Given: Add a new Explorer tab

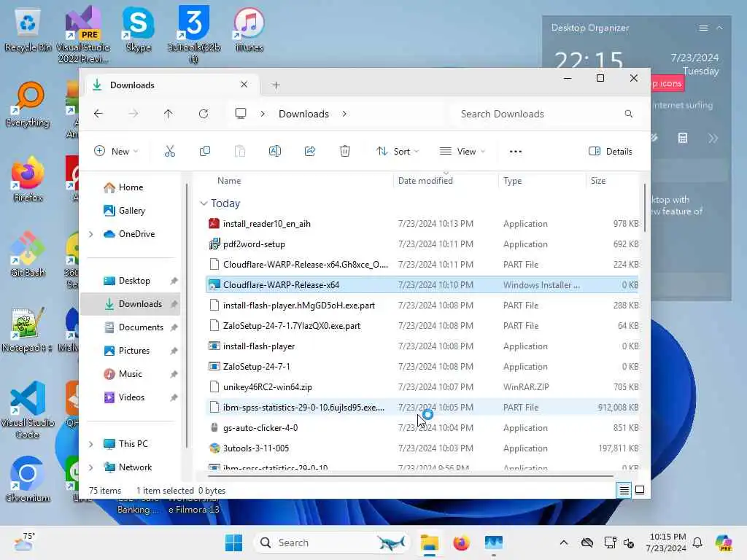Looking at the screenshot, I should [x=276, y=85].
